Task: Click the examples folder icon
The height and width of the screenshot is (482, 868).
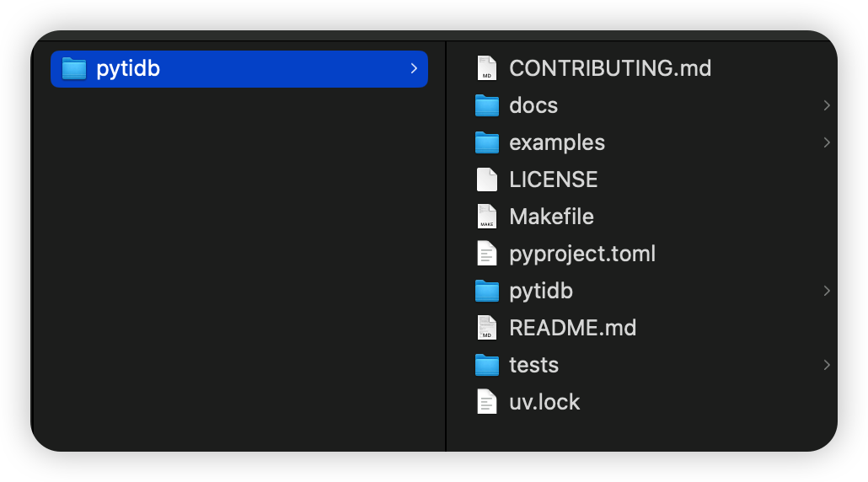Action: pyautogui.click(x=487, y=142)
